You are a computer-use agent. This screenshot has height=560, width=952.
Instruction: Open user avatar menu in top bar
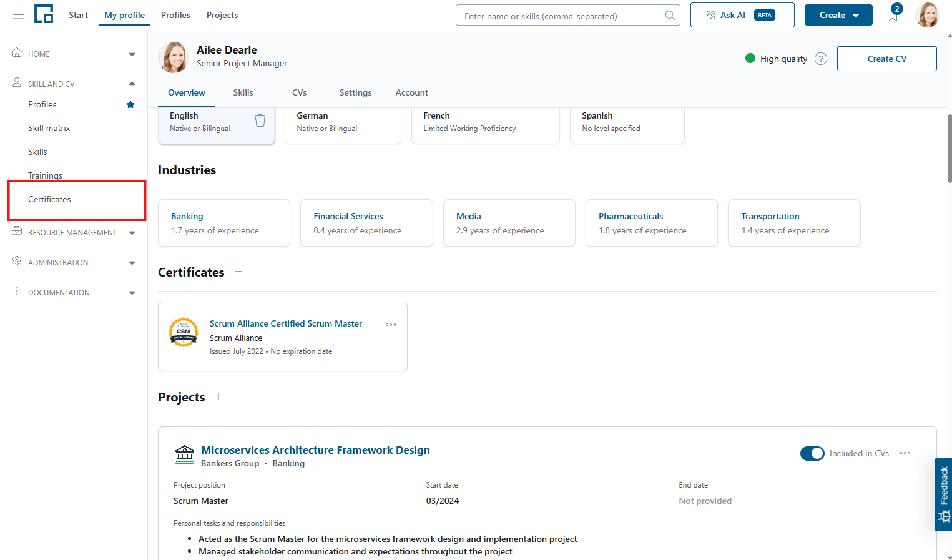927,15
